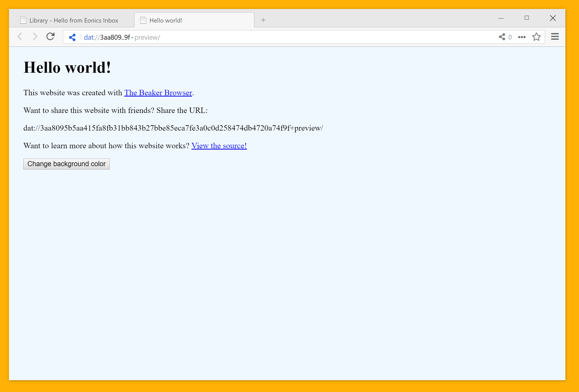The image size is (579, 392).
Task: Click the back navigation arrow
Action: [20, 37]
